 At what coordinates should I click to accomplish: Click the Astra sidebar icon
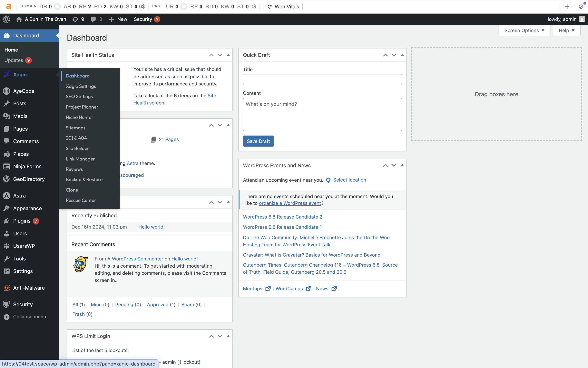coord(7,196)
